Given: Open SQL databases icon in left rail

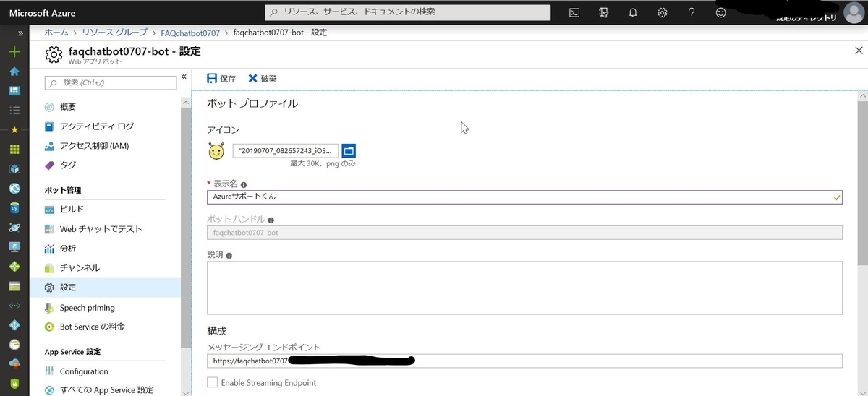Looking at the screenshot, I should point(14,207).
